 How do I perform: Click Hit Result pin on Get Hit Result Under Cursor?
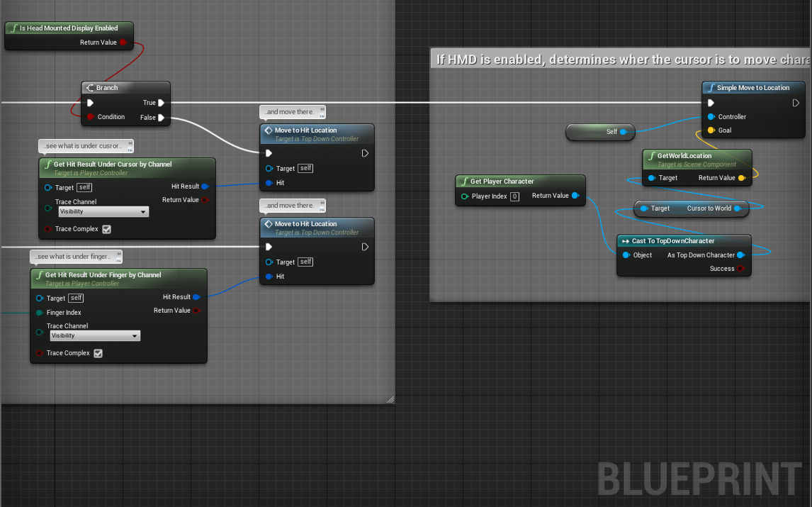(x=205, y=186)
